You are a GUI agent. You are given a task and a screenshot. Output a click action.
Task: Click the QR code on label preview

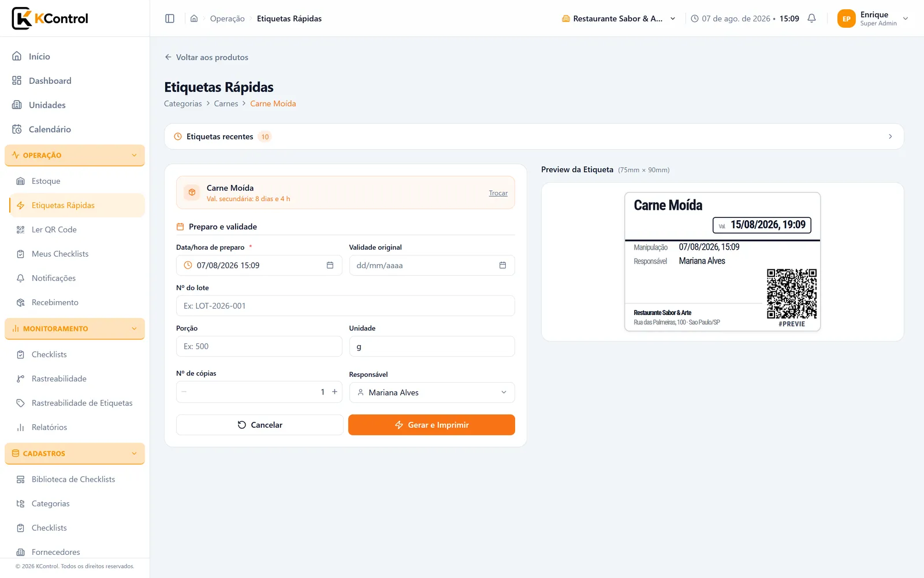click(792, 294)
